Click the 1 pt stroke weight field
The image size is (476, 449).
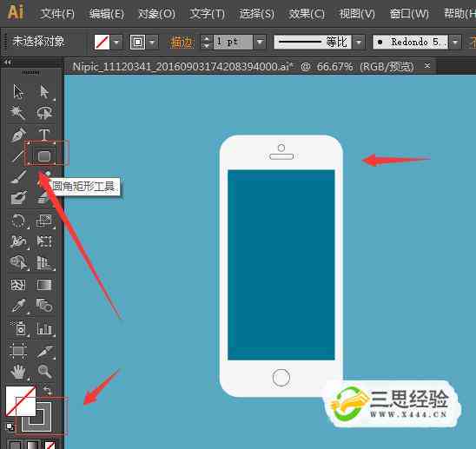(233, 42)
